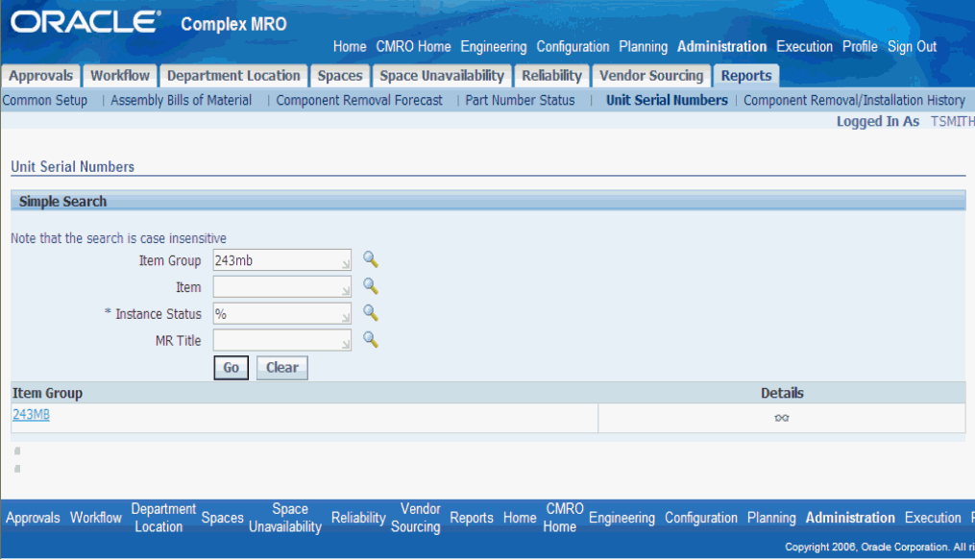Focus the Item Group input field
Screen dimensions: 975x560
tap(282, 259)
